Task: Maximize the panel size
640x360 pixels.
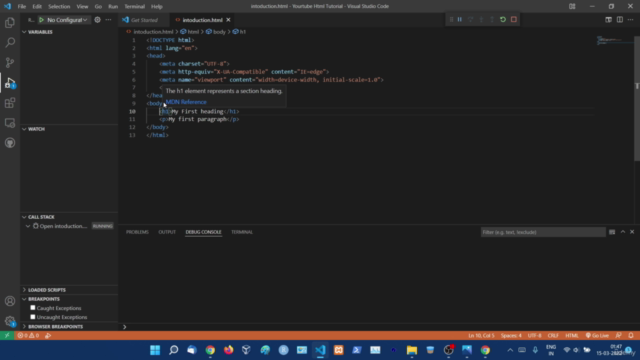Action: [623, 232]
